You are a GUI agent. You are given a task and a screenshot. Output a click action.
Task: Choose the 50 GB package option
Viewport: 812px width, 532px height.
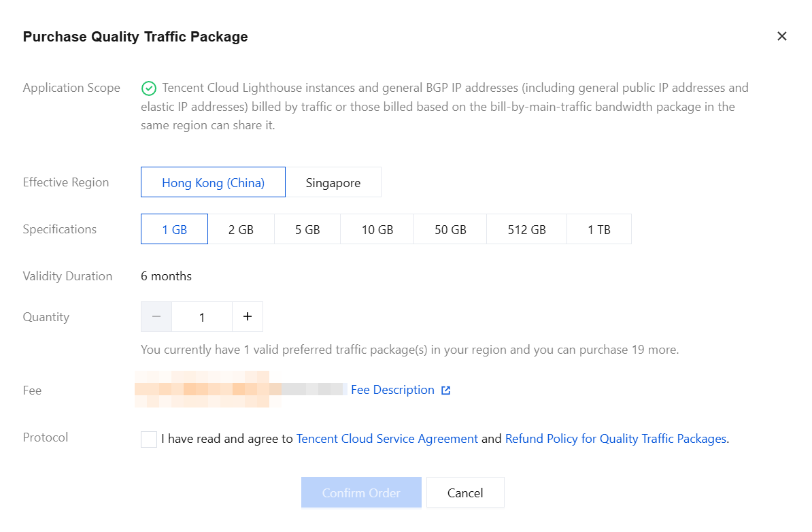(450, 229)
